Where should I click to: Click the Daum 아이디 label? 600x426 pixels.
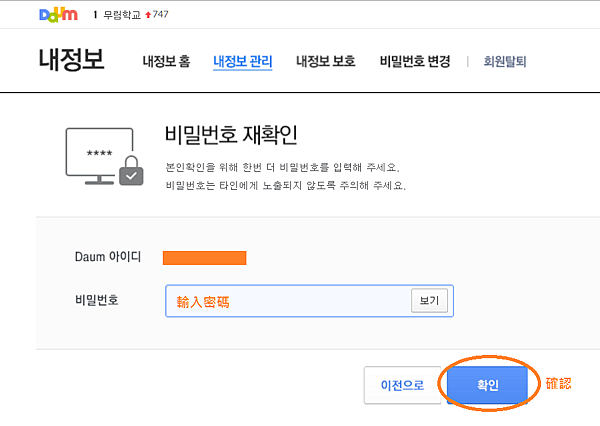pyautogui.click(x=108, y=257)
